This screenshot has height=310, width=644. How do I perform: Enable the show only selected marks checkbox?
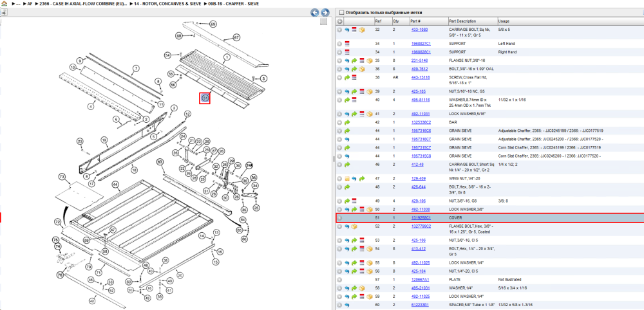[342, 13]
